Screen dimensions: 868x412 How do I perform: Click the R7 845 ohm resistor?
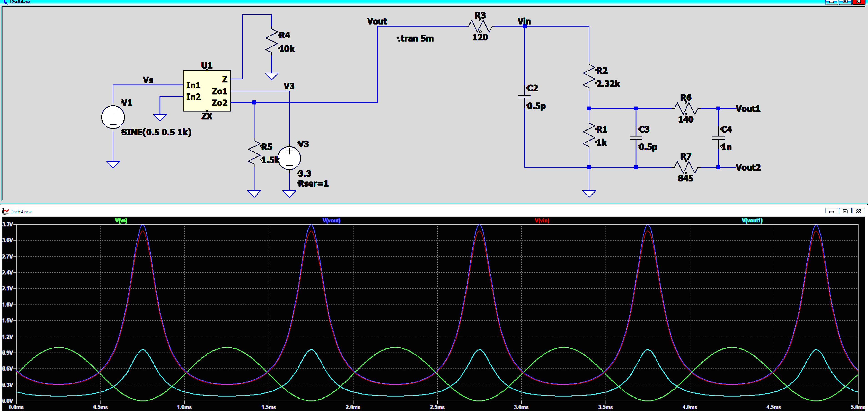(x=686, y=167)
